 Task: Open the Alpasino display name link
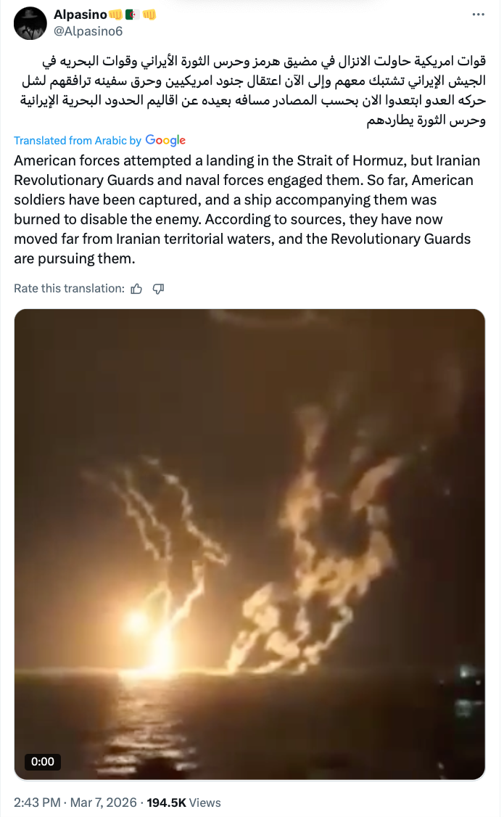coord(80,15)
